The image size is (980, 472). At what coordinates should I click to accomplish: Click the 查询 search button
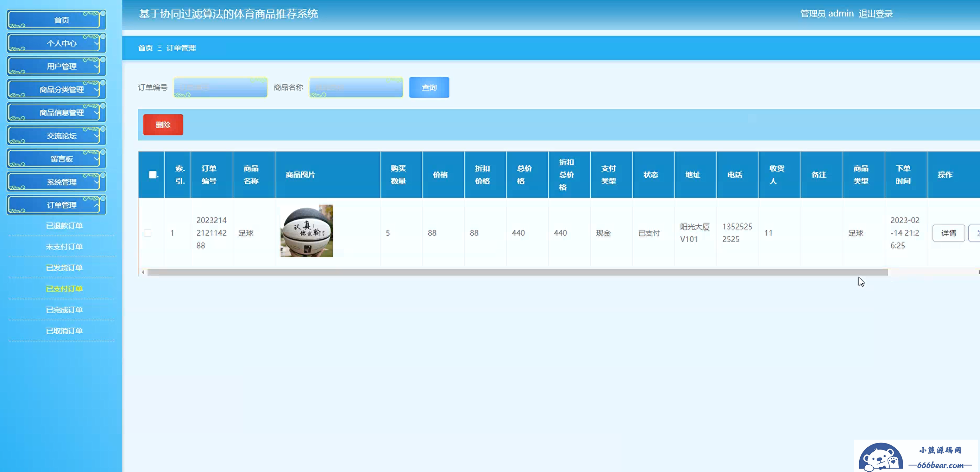tap(429, 88)
